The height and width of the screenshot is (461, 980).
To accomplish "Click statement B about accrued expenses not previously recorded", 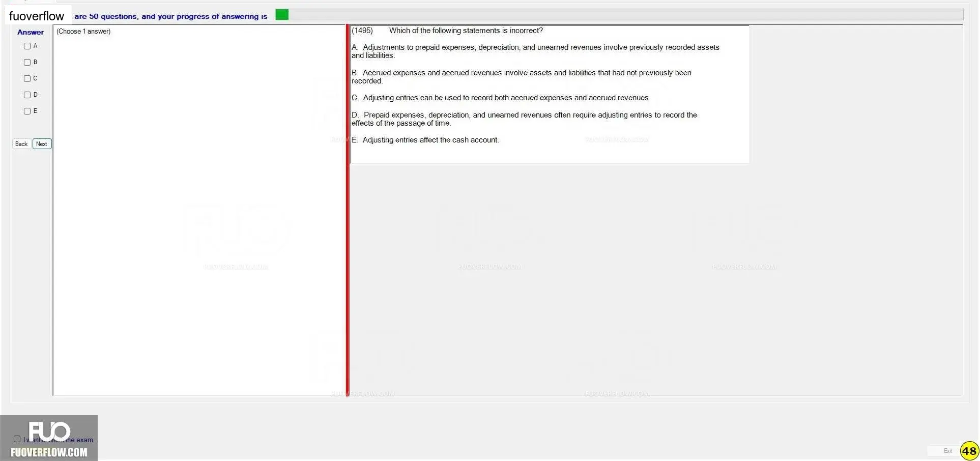I will point(522,77).
